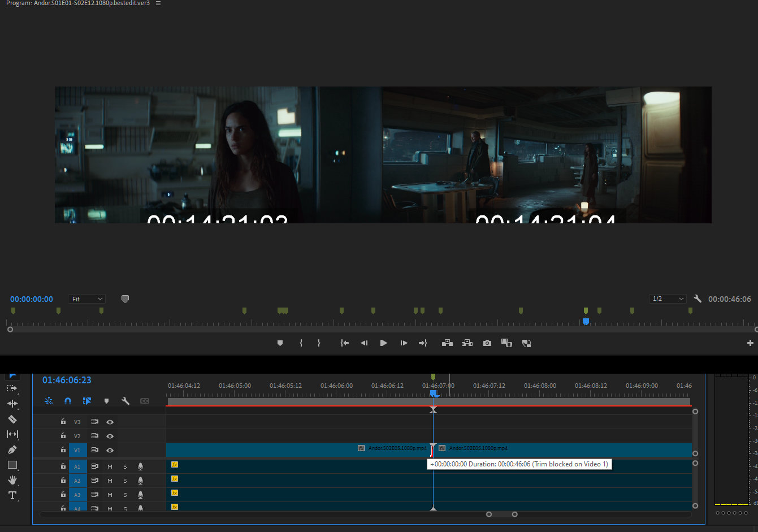Click the timeline horizontal zoom scrollbar
The width and height of the screenshot is (758, 532).
501,514
